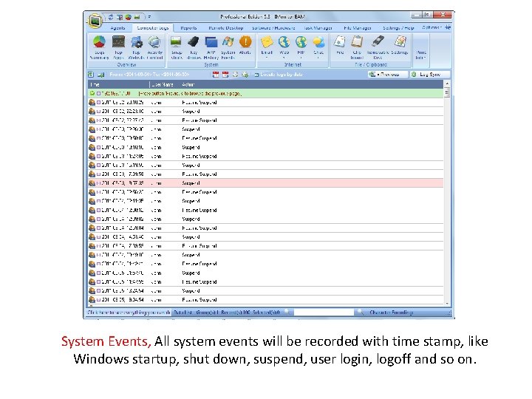Toggle Locate logs by date checkbox
Viewport: 532px width, 399px height.
(x=256, y=75)
